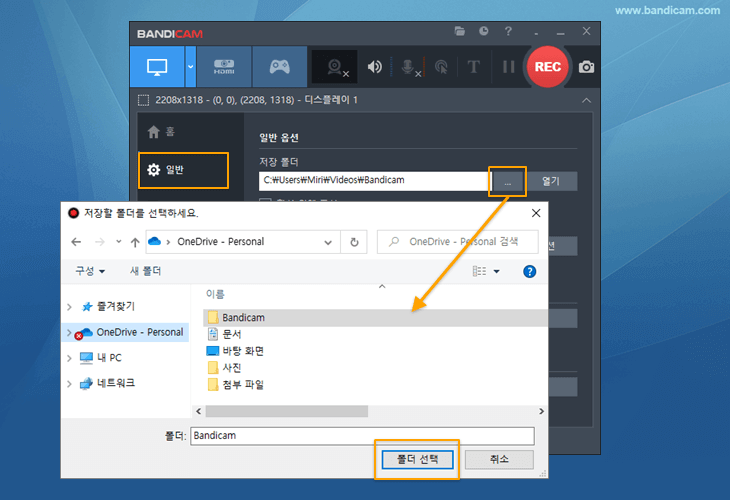Viewport: 730px width, 500px height.
Task: Click the ... browse folder button
Action: click(507, 183)
